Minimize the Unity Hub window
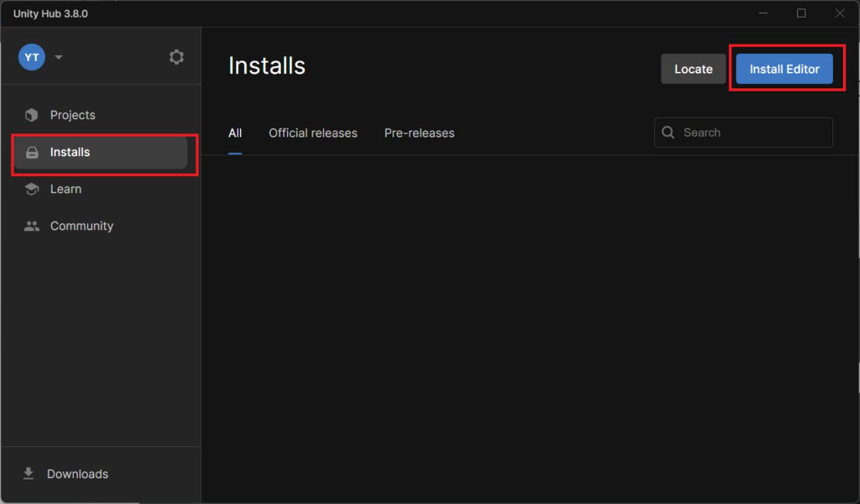The image size is (860, 504). coord(763,13)
